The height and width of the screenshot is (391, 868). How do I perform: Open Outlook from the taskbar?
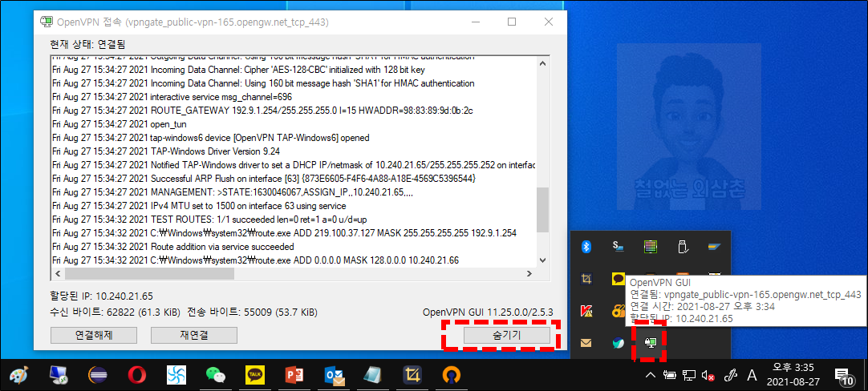335,376
